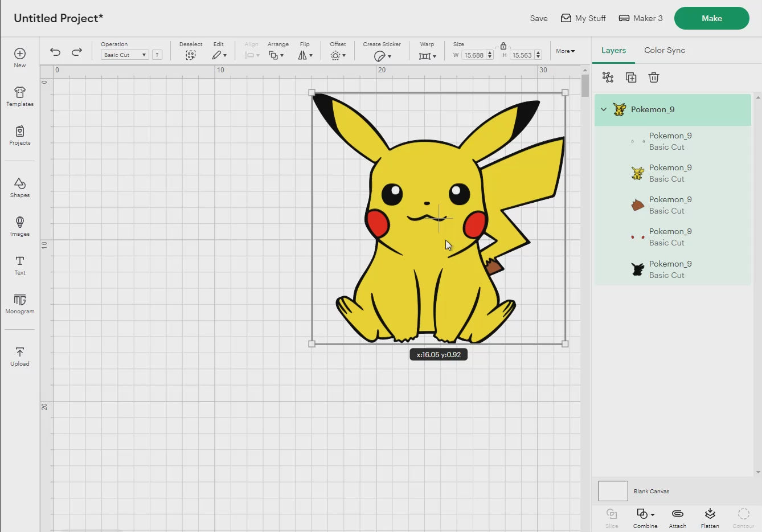Open the More toolbar menu
This screenshot has height=532, width=762.
click(x=566, y=51)
